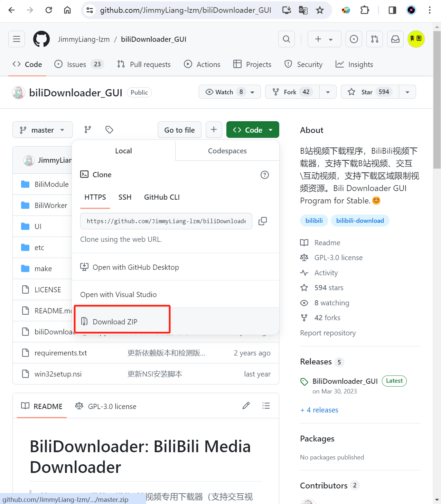The height and width of the screenshot is (504, 441).
Task: Open the README outline list icon
Action: click(x=266, y=406)
